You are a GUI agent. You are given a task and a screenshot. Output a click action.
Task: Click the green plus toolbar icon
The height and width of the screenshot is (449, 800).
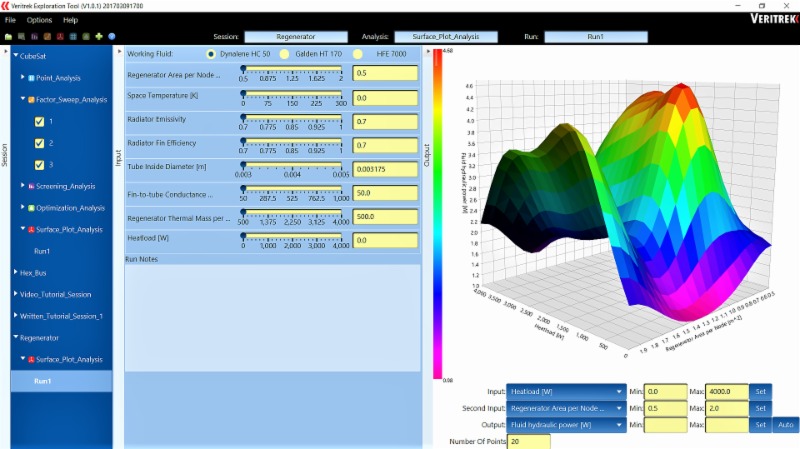[98, 37]
